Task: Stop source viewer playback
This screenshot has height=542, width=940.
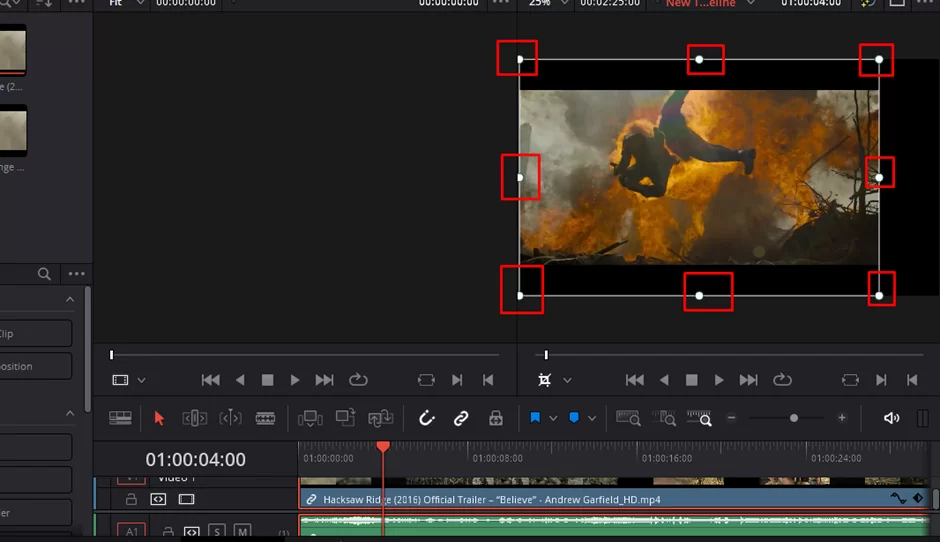Action: point(268,380)
